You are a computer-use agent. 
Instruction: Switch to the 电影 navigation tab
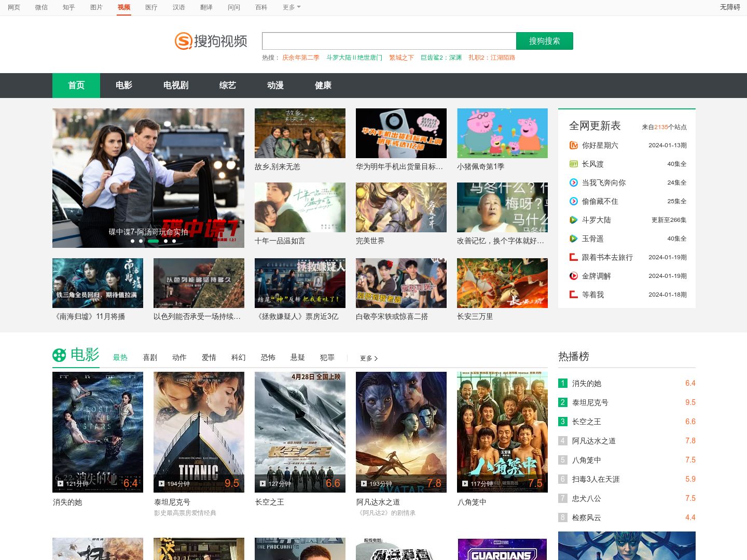[x=124, y=86]
